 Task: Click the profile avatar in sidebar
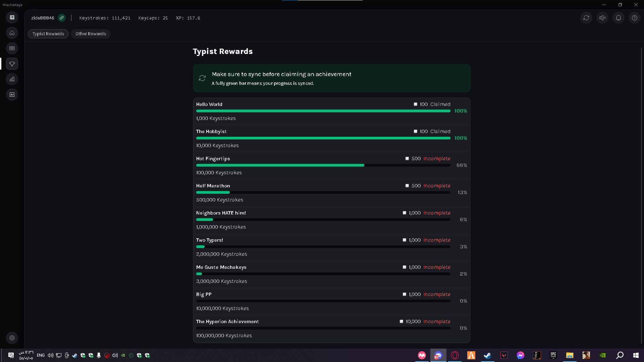tap(12, 17)
